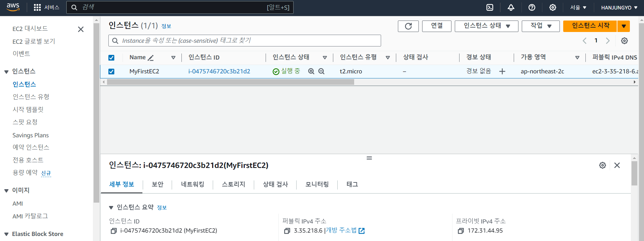Open external link icon for address
Image resolution: width=644 pixels, height=241 pixels.
[362, 231]
